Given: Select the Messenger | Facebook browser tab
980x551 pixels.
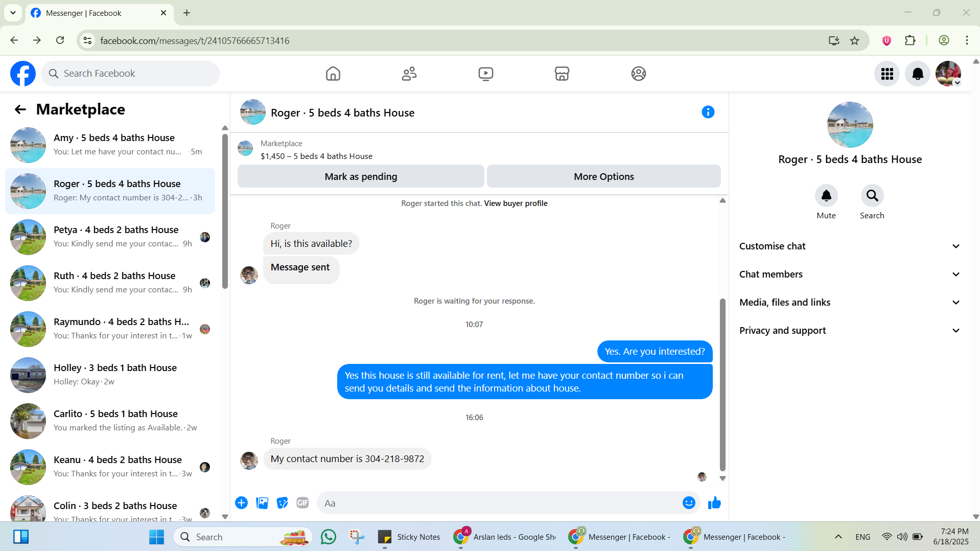Looking at the screenshot, I should click(x=100, y=13).
